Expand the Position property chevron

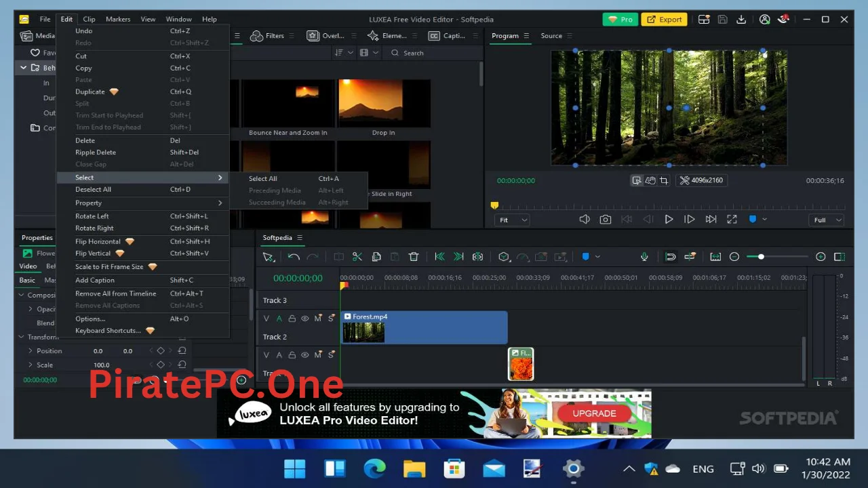pyautogui.click(x=30, y=350)
